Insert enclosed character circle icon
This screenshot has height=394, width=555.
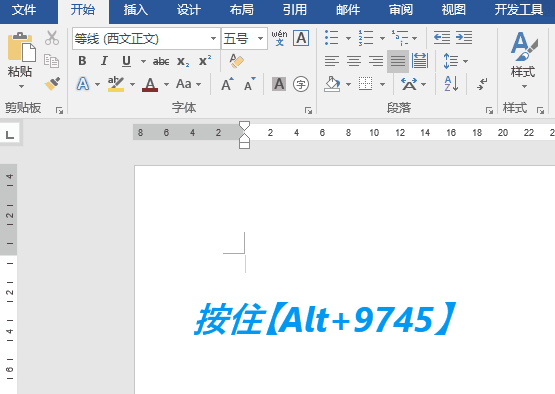pyautogui.click(x=301, y=84)
